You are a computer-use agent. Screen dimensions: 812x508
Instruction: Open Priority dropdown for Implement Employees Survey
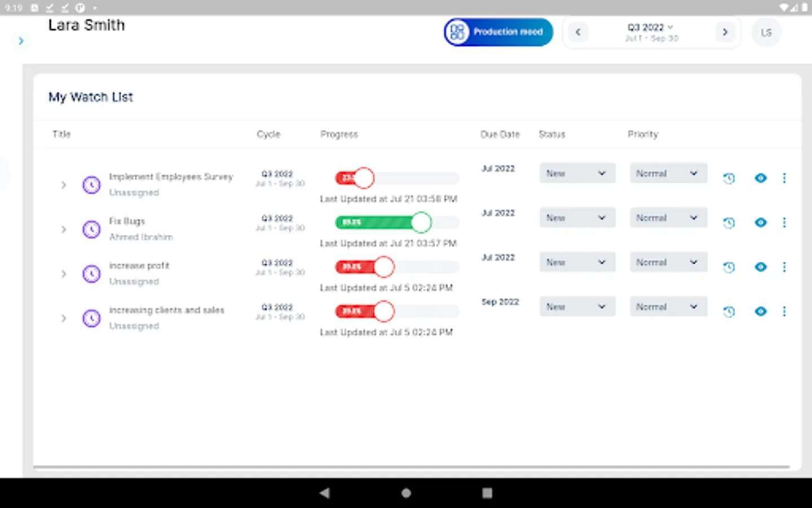[x=668, y=173]
